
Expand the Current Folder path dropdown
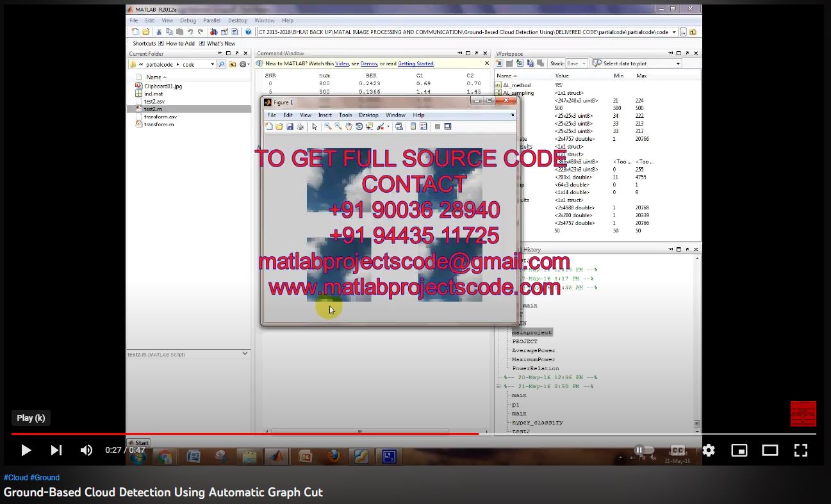coord(674,32)
